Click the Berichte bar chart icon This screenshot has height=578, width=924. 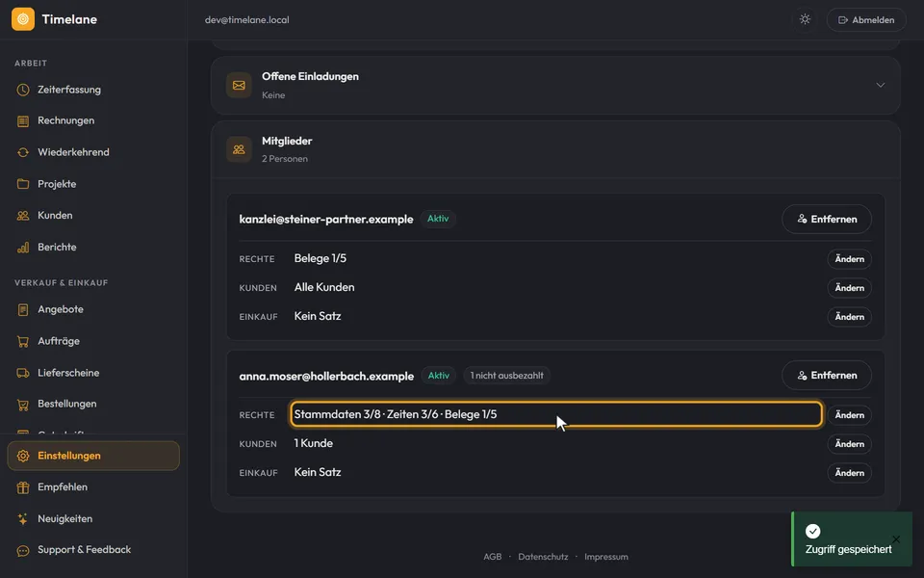23,248
